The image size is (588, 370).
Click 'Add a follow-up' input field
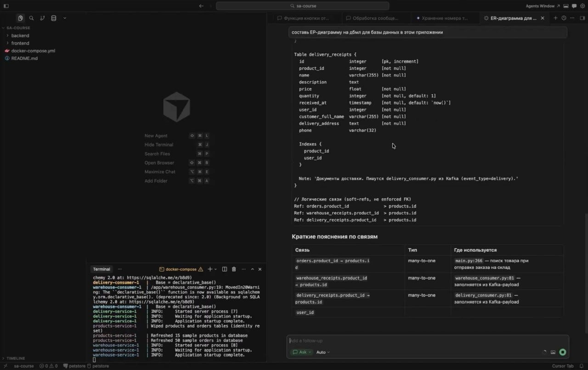[428, 341]
